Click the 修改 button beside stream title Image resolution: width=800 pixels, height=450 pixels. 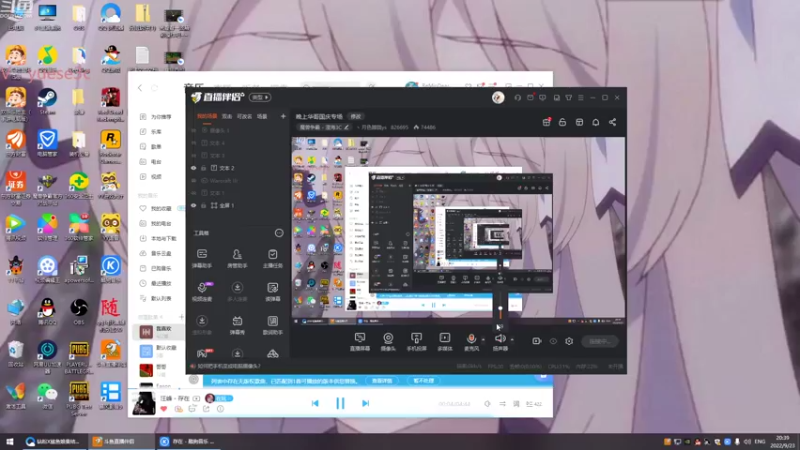(356, 117)
